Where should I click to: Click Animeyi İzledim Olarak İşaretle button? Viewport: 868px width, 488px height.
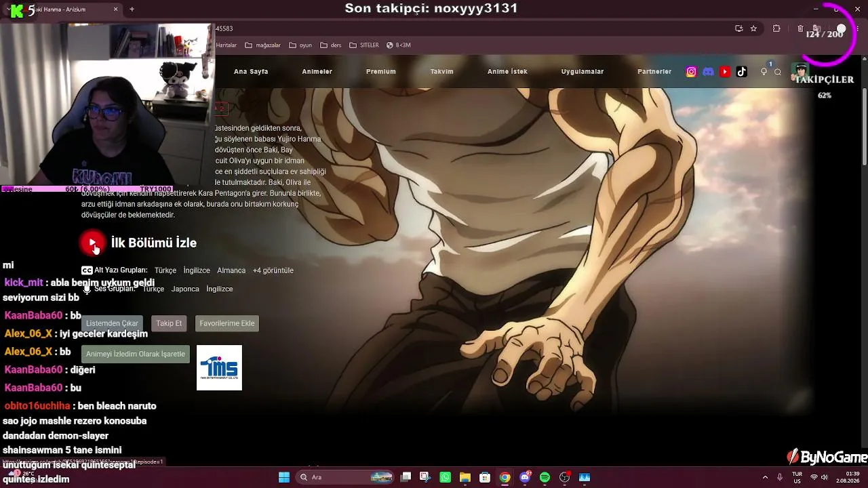click(x=136, y=354)
